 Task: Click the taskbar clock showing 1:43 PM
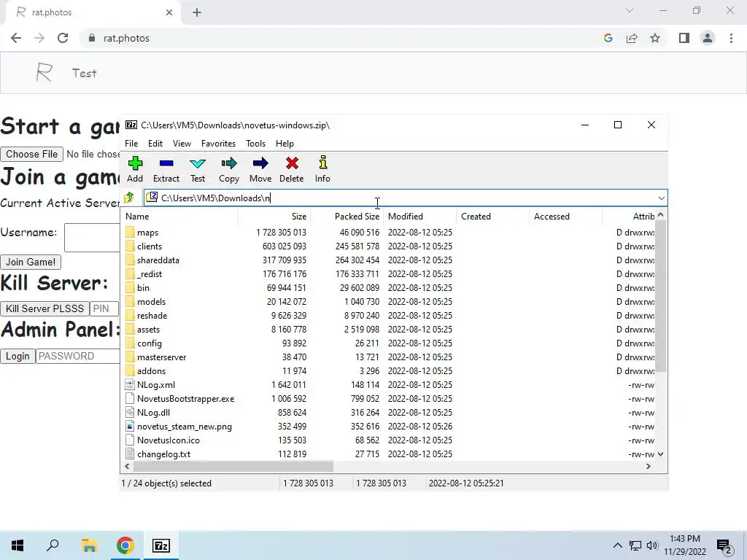click(684, 545)
